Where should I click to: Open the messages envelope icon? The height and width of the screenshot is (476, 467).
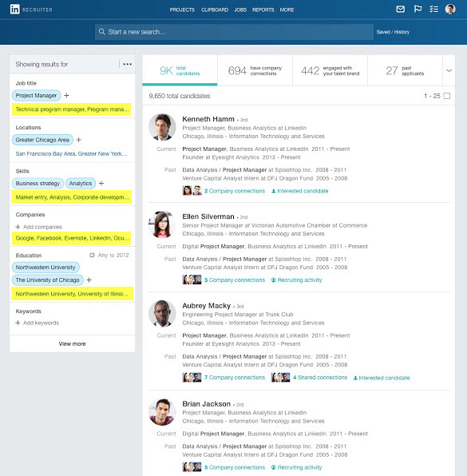click(400, 9)
